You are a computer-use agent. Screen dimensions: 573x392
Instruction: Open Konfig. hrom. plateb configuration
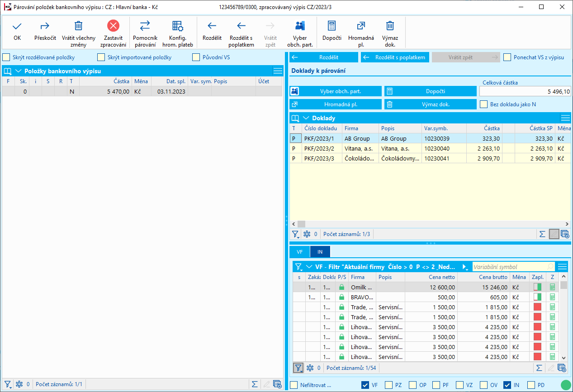178,26
